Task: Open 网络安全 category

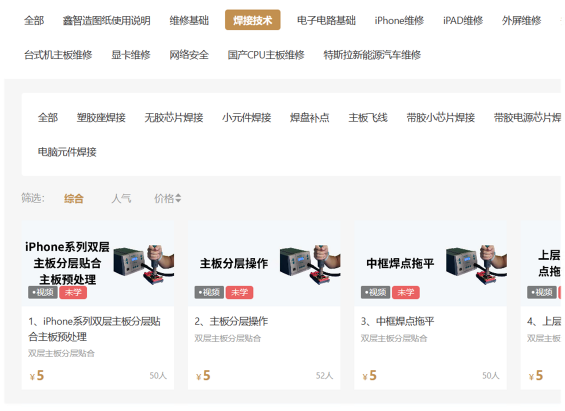Action: [x=189, y=55]
